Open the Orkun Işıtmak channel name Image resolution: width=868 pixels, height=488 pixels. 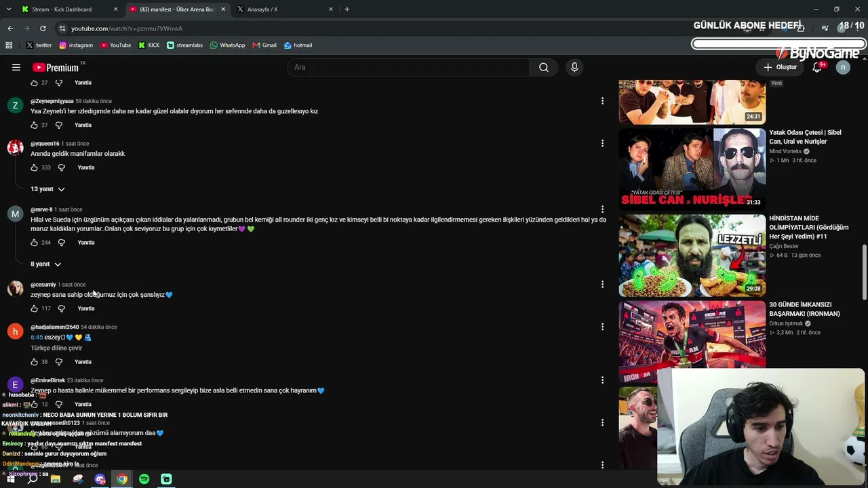pyautogui.click(x=786, y=324)
